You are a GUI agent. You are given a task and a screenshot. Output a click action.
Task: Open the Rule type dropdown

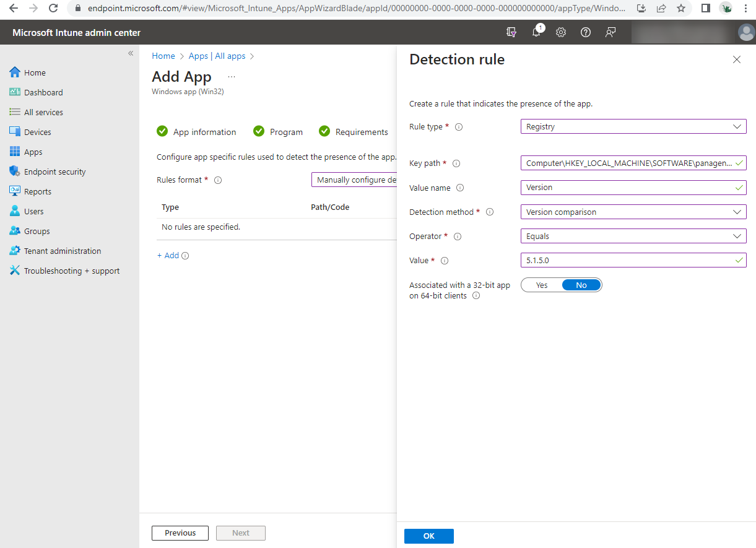coord(633,126)
